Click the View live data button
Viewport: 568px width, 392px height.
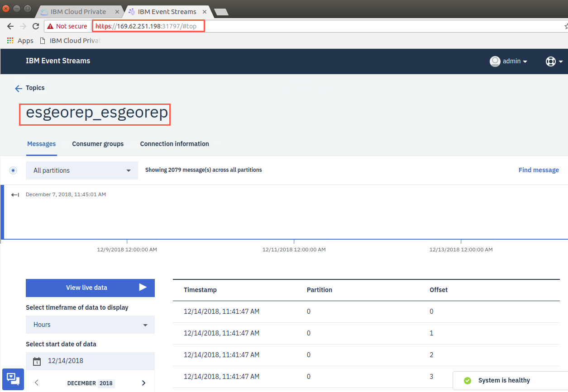point(90,288)
